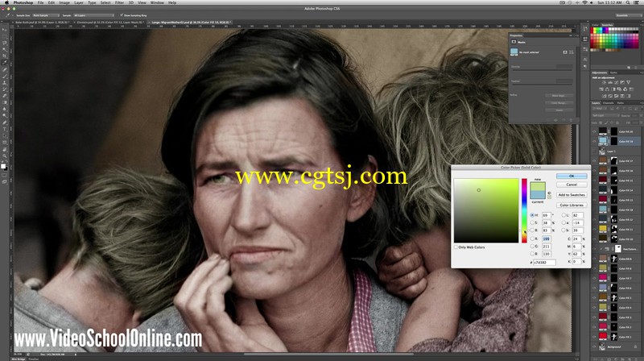The height and width of the screenshot is (361, 644).
Task: Click the foreground color swatch in toolbar
Action: pyautogui.click(x=3, y=166)
